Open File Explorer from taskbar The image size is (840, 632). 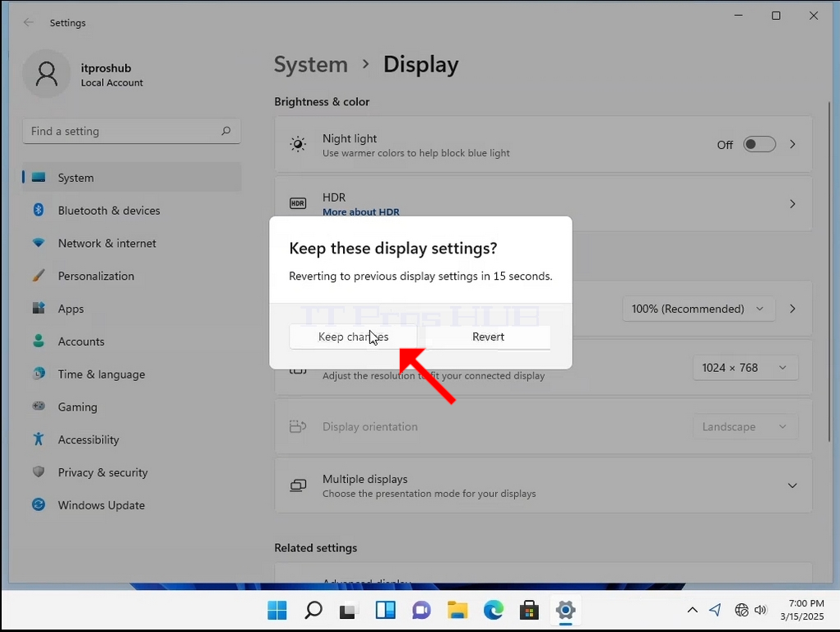(457, 610)
